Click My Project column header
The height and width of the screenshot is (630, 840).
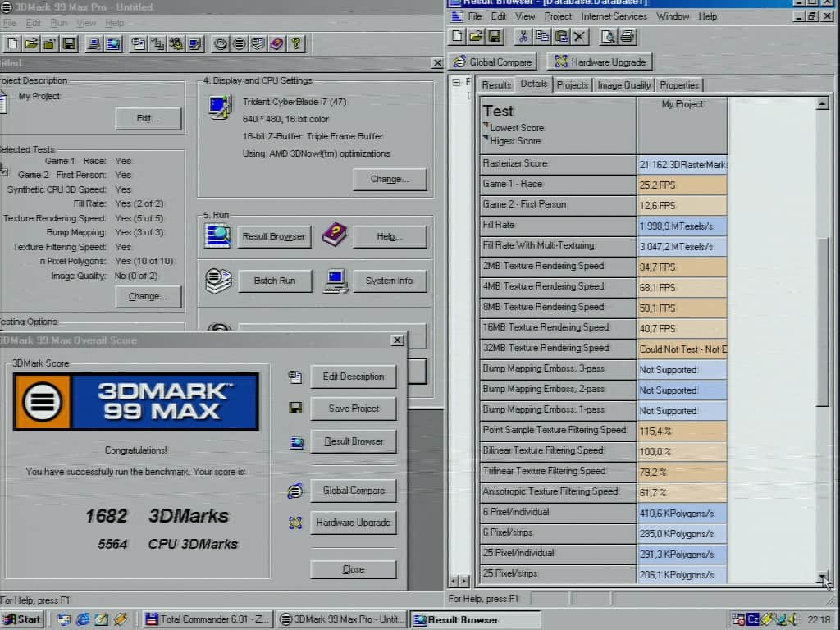pyautogui.click(x=682, y=126)
